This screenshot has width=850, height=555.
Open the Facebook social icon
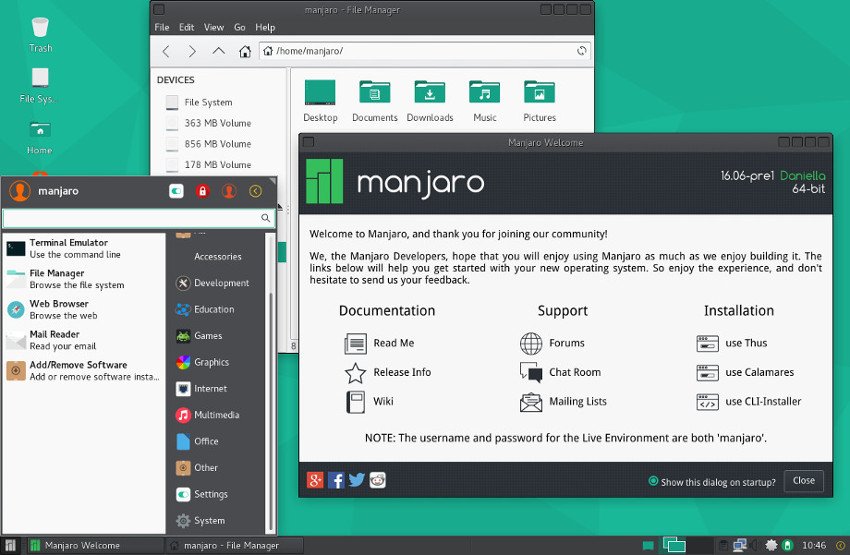336,480
